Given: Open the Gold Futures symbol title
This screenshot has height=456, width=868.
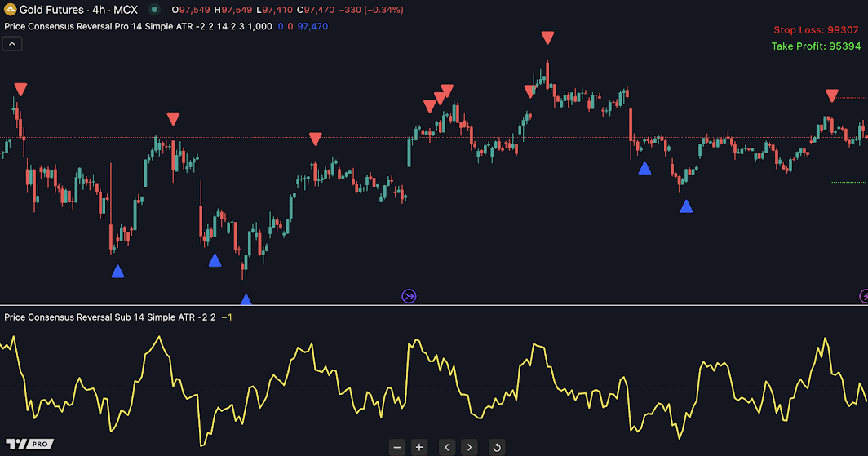Looking at the screenshot, I should point(73,10).
